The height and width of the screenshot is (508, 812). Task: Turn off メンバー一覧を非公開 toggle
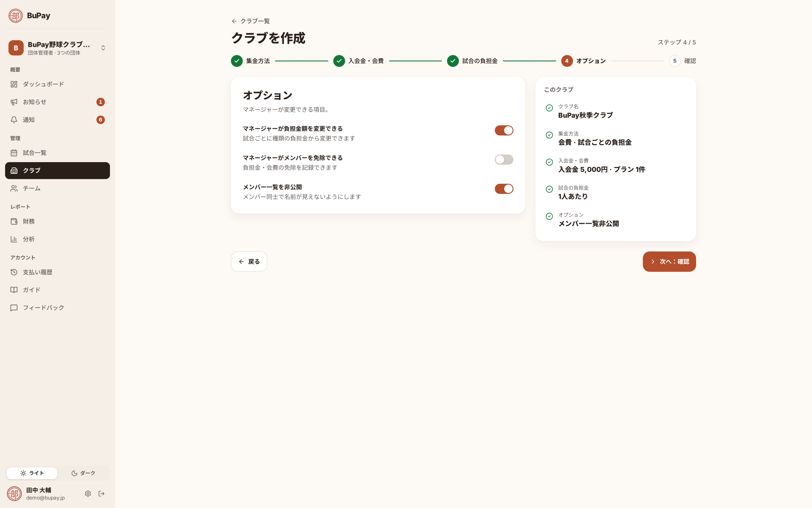[x=504, y=189]
